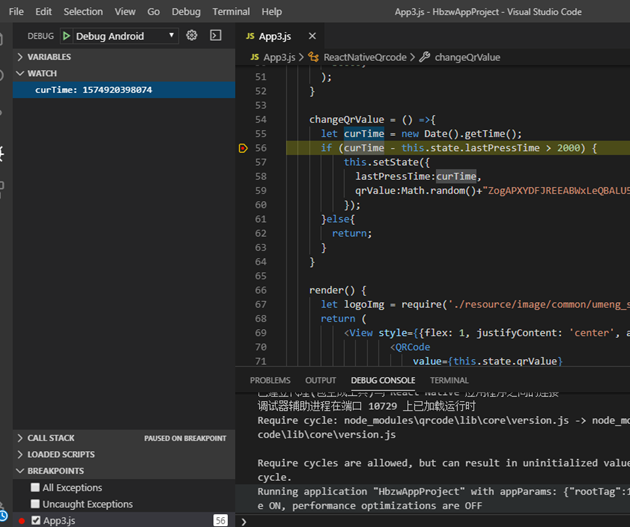Click logoImg variable on line 67

pyautogui.click(x=364, y=304)
